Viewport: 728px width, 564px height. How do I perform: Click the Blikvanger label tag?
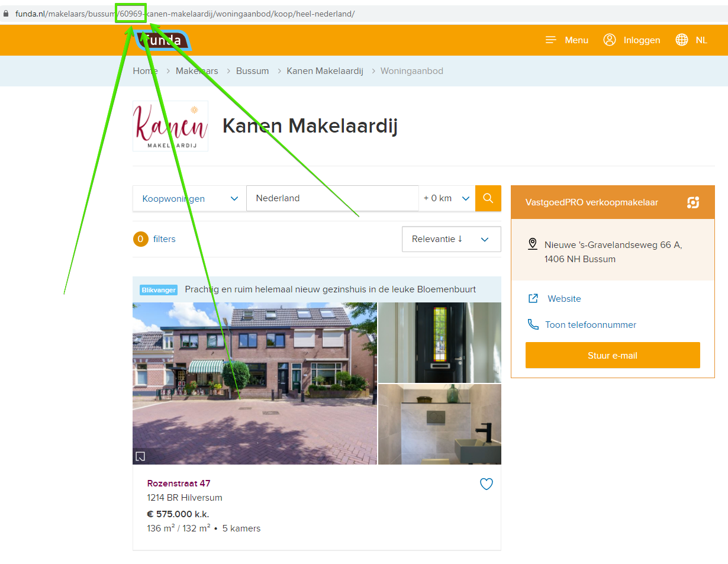coord(159,290)
